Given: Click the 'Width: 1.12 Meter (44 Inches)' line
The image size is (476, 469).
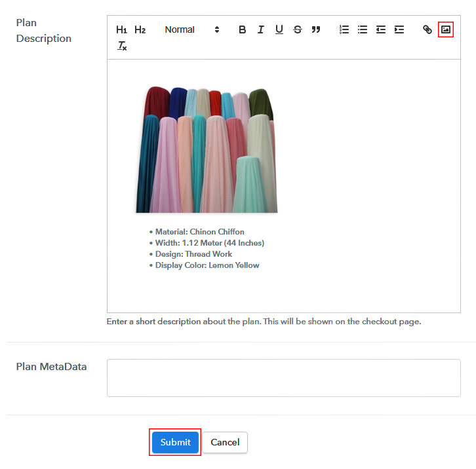Looking at the screenshot, I should click(x=210, y=243).
